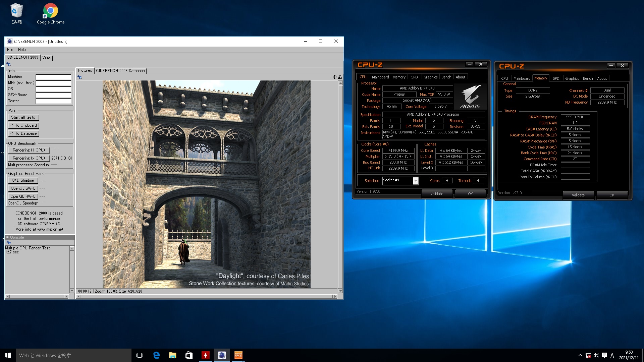The width and height of the screenshot is (644, 362).
Task: Show hidden tray icons chevron
Action: [580, 355]
